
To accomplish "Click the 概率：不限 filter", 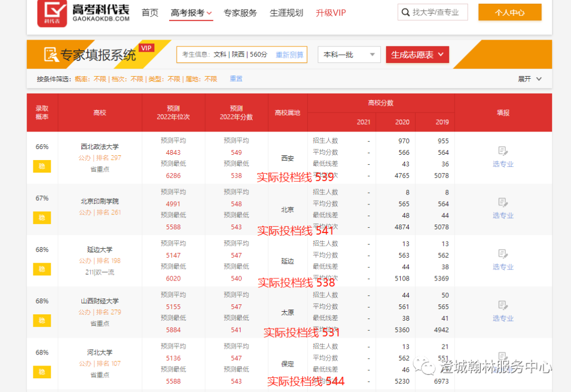I will [x=90, y=79].
